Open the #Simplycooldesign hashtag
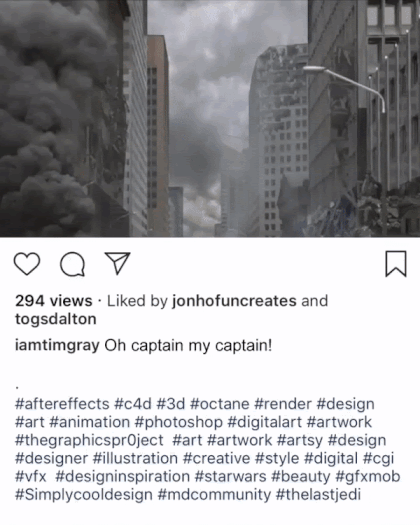Viewport: 420px width, 525px height. click(x=84, y=495)
